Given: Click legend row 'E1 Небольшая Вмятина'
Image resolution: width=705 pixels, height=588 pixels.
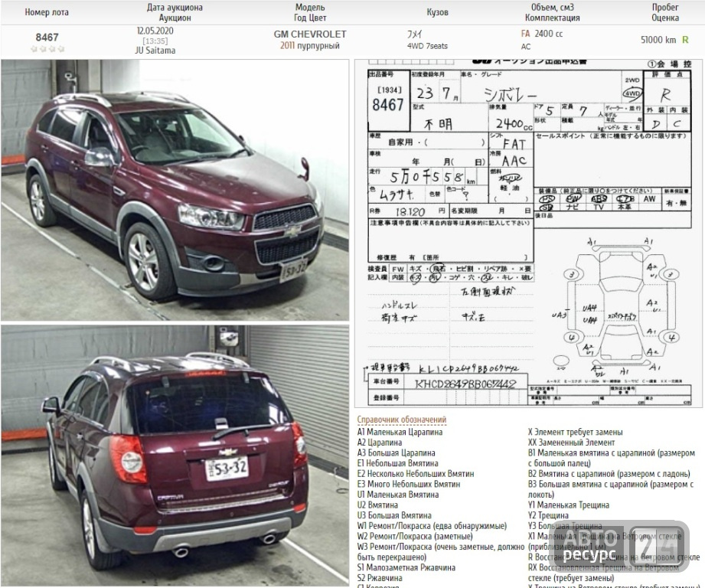Looking at the screenshot, I should 397,463.
